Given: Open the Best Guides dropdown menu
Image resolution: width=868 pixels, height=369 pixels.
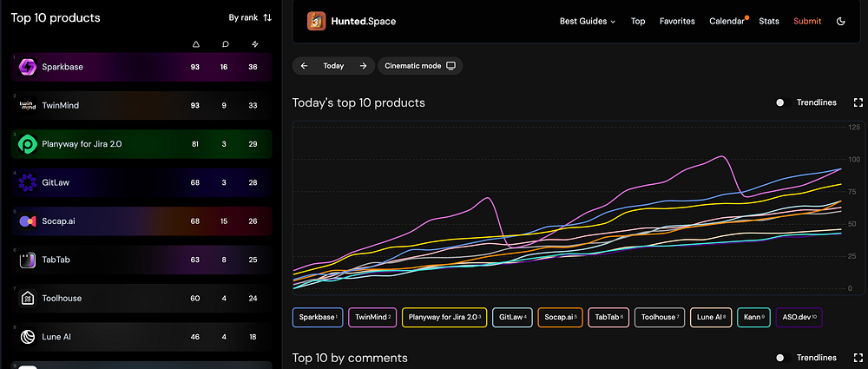Looking at the screenshot, I should tap(588, 21).
